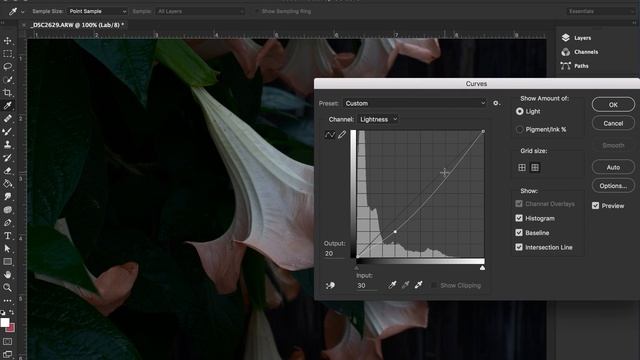The width and height of the screenshot is (640, 360).
Task: Open the Options... button in Curves
Action: [x=613, y=186]
